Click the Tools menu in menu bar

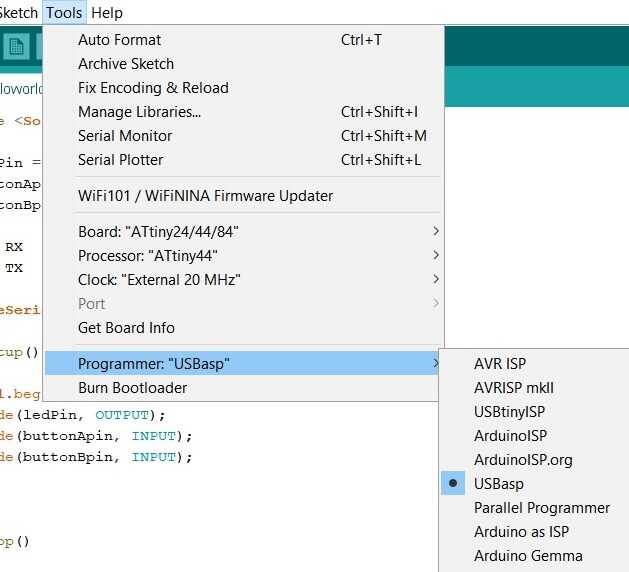(64, 13)
